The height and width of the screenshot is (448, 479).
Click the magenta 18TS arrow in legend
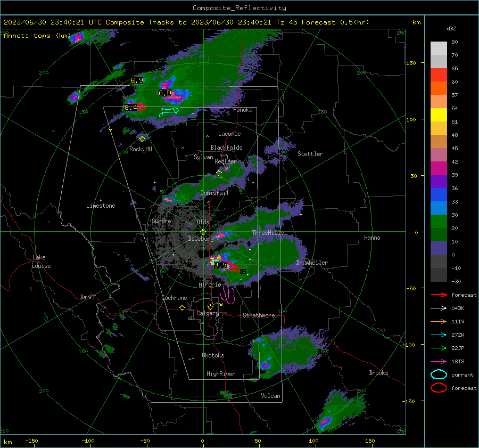(x=439, y=362)
